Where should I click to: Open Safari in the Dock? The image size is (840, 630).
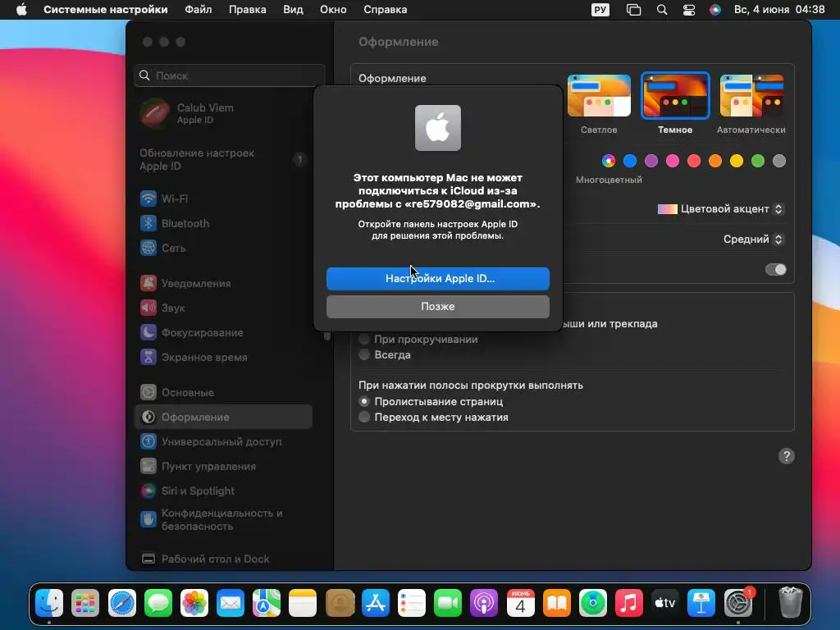(x=122, y=604)
